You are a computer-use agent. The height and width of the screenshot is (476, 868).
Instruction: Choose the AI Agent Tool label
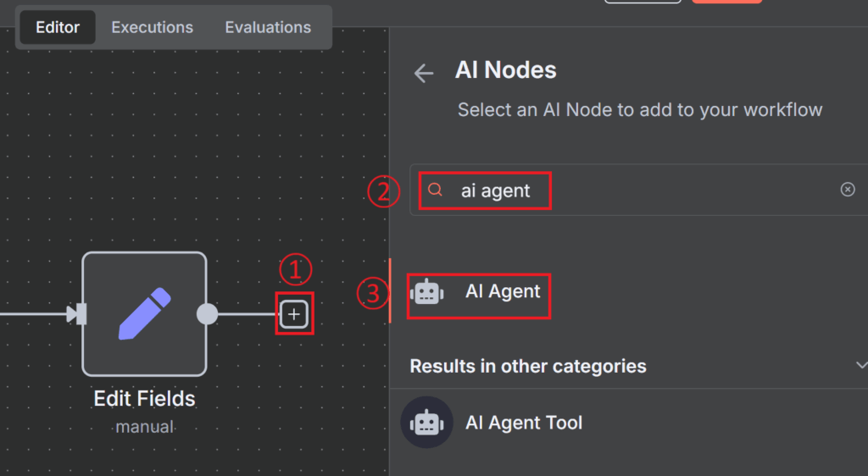click(x=524, y=422)
